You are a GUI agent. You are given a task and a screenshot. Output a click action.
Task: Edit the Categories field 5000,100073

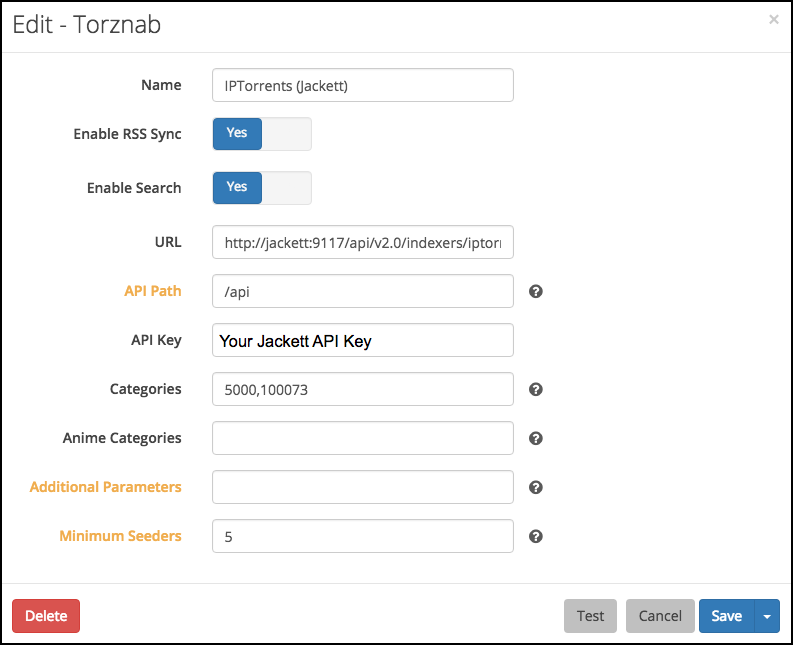363,389
